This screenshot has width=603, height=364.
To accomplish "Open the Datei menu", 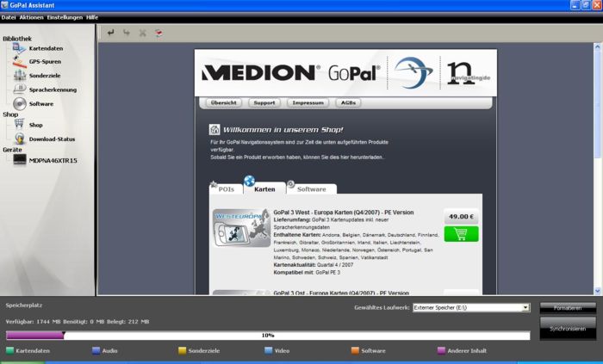I will tap(8, 18).
